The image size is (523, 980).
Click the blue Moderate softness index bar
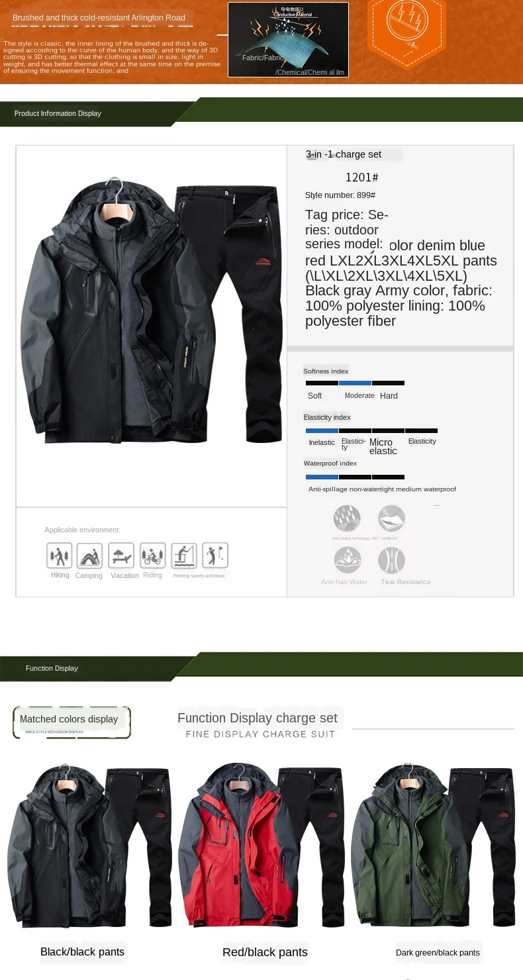(x=356, y=383)
